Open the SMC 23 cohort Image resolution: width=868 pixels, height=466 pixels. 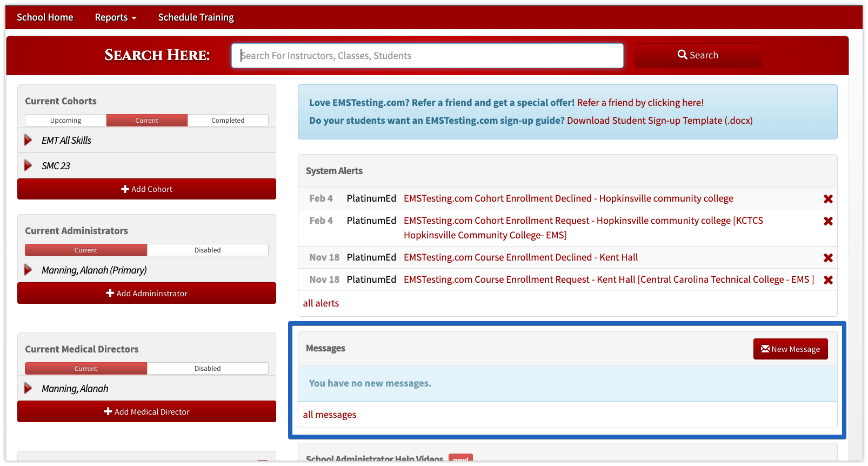point(56,166)
